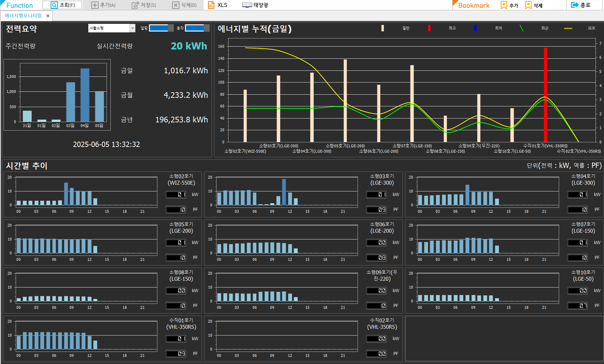Click the 에너지별 누적(금일) heading
Screen dimensions: 604x364
(x=255, y=29)
